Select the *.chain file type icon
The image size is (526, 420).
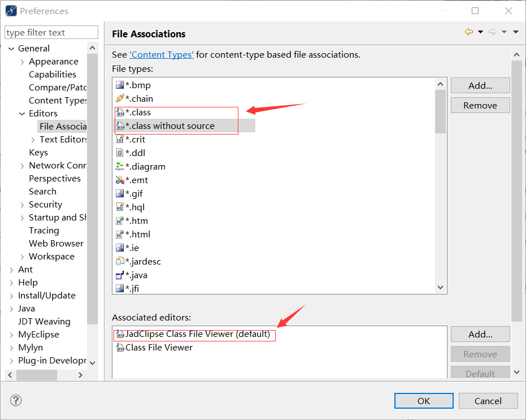click(x=119, y=99)
